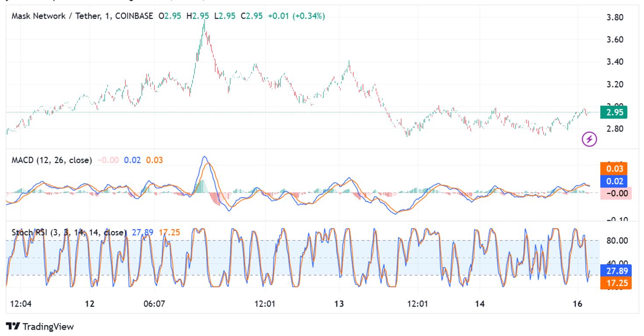Open the TradingView logo in the corner
This screenshot has width=644, height=336.
[x=39, y=326]
